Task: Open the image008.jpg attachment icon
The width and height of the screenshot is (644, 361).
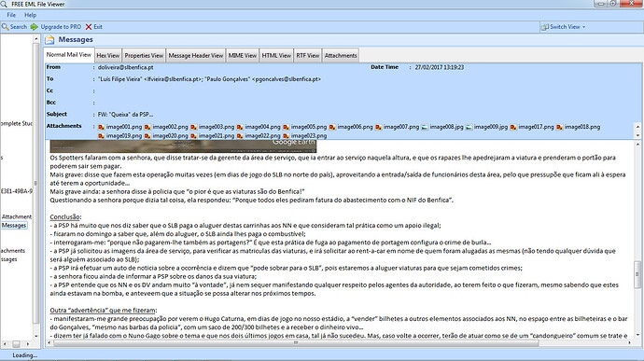Action: (x=425, y=127)
